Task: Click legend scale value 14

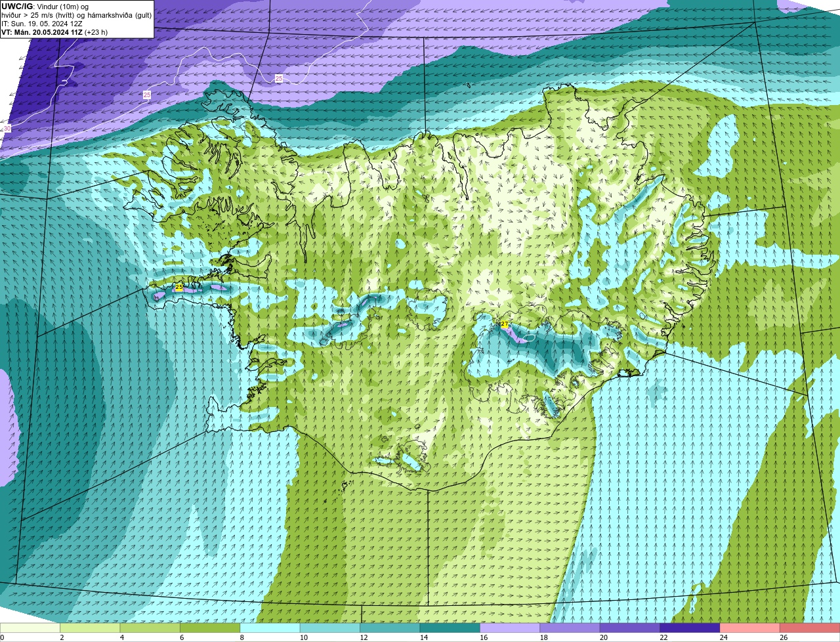Action: pos(423,637)
